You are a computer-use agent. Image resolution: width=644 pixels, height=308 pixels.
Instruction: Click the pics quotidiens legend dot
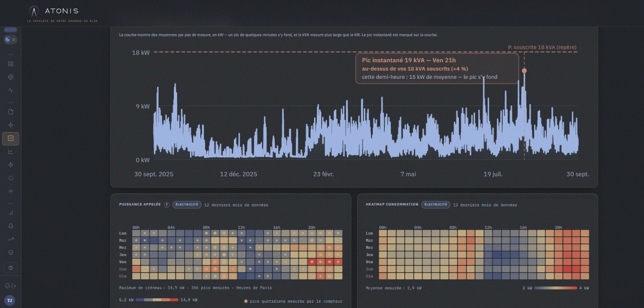tap(246, 301)
